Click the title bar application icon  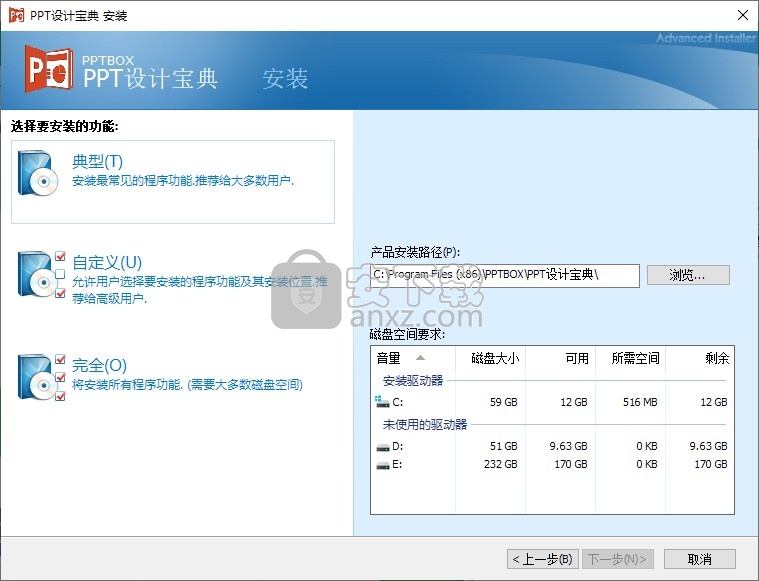(x=16, y=15)
